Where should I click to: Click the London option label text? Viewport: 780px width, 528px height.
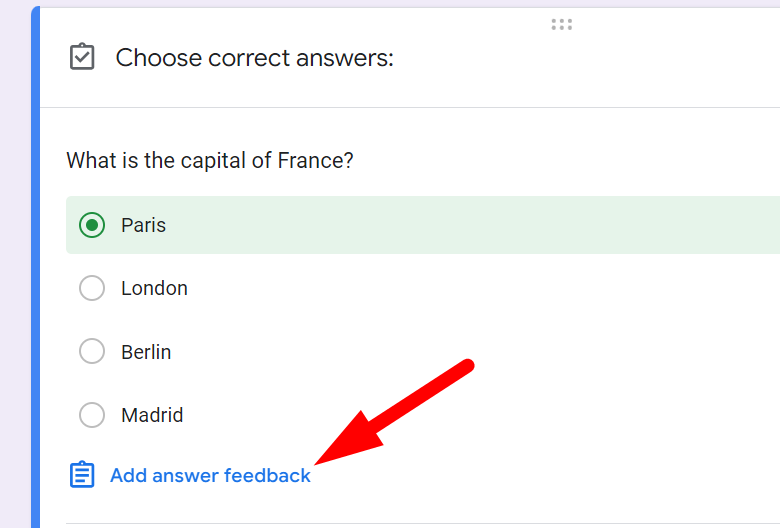click(154, 288)
